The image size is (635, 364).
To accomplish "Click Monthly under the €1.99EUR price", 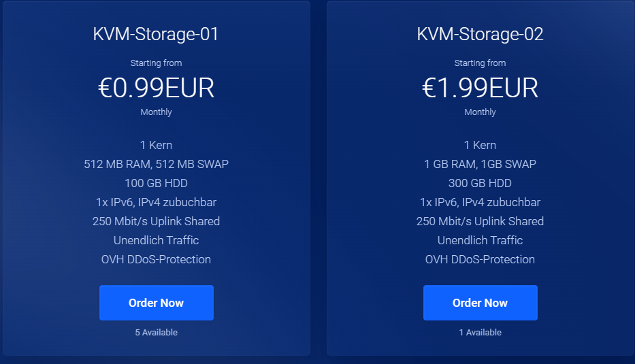I will click(x=480, y=112).
